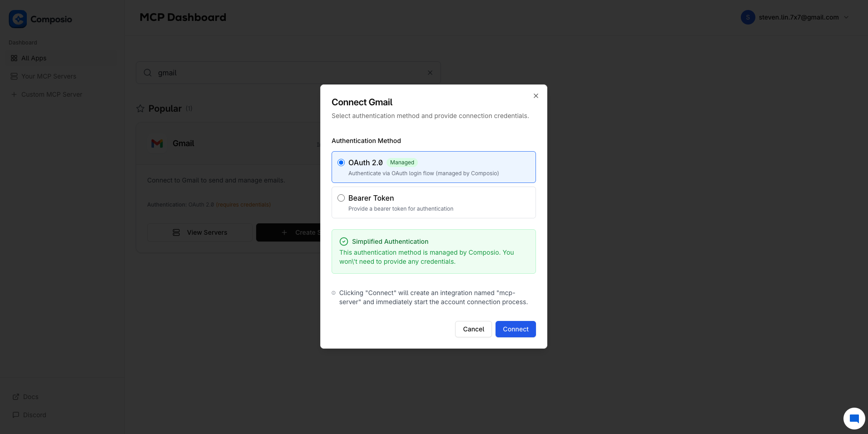This screenshot has height=434, width=868.
Task: Click the search magnifier icon
Action: coord(147,73)
